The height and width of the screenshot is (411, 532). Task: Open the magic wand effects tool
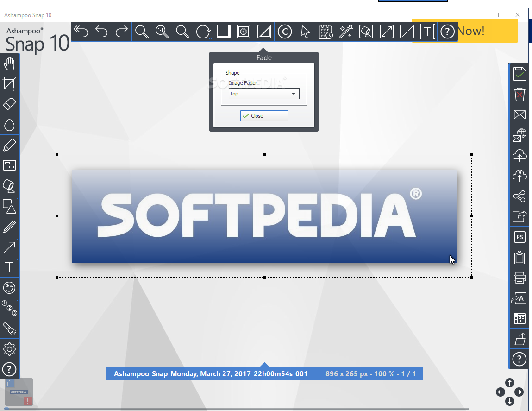click(346, 32)
